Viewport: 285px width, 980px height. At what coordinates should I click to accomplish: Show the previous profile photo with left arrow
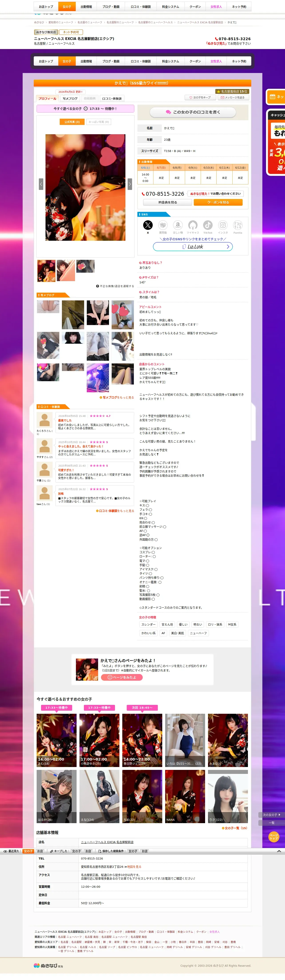[x=41, y=184]
